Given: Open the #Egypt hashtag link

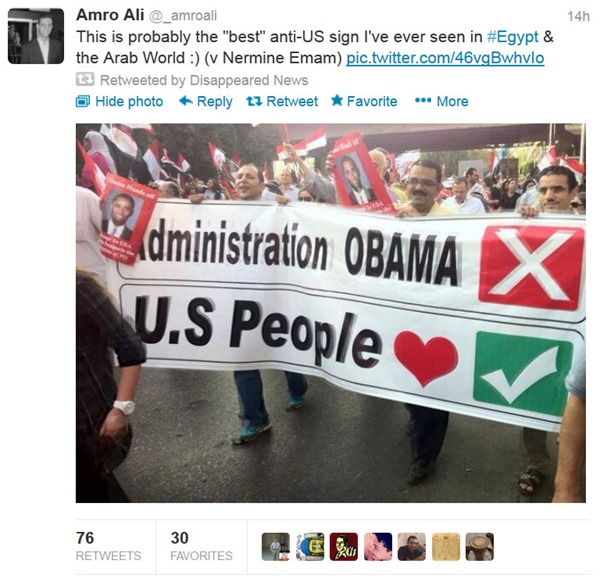Looking at the screenshot, I should tap(512, 37).
